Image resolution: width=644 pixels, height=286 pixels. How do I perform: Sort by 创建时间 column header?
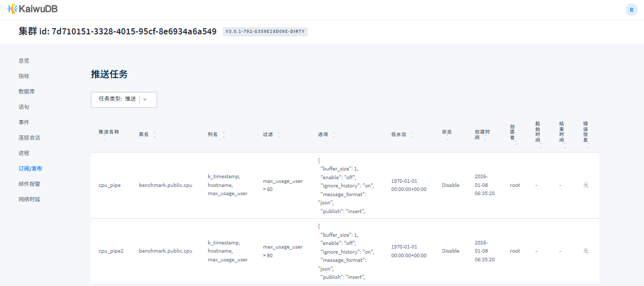pos(482,135)
